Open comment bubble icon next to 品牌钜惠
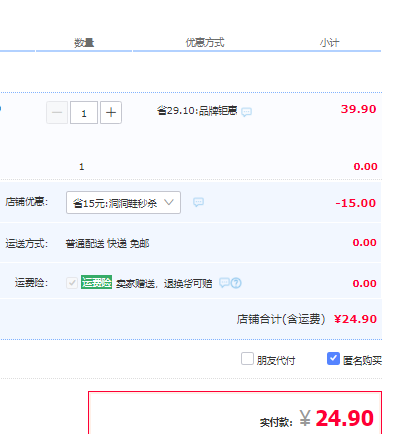The width and height of the screenshot is (418, 434). [x=247, y=112]
